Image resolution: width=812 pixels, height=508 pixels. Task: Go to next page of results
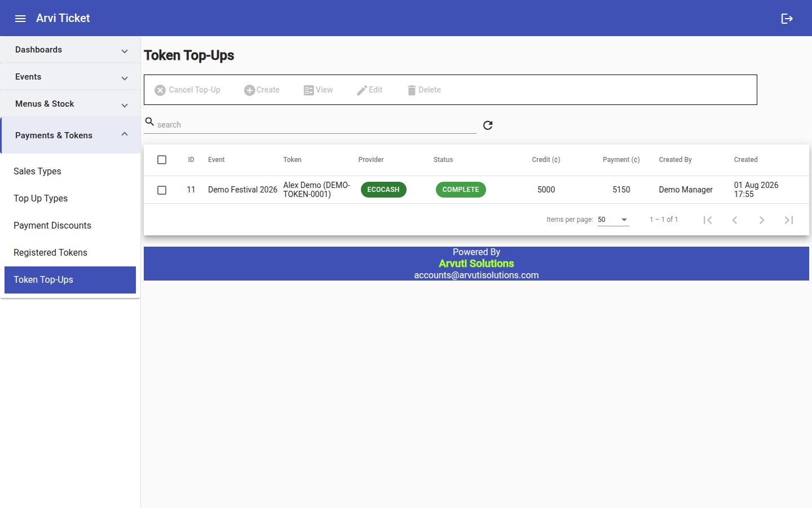tap(762, 220)
